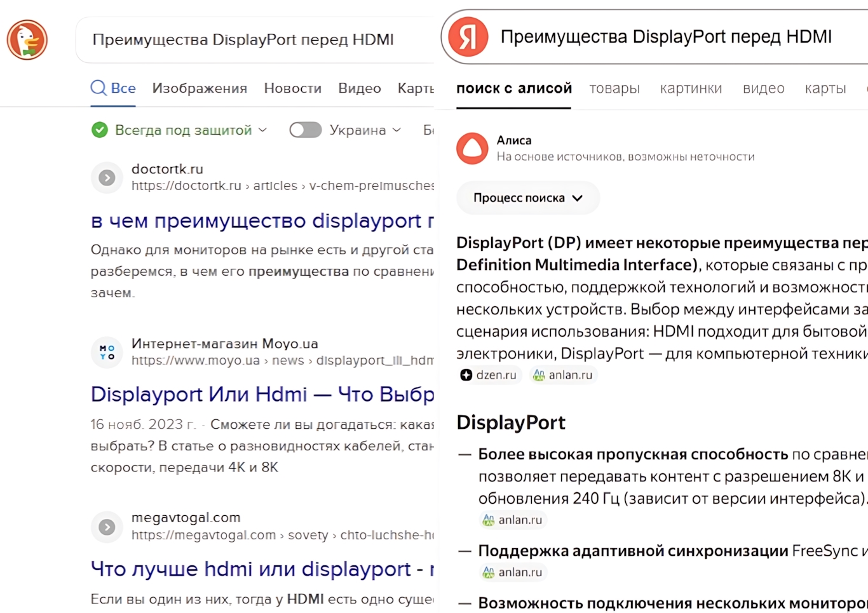The image size is (868, 613).
Task: Click the Yandex red logo icon
Action: (x=468, y=37)
